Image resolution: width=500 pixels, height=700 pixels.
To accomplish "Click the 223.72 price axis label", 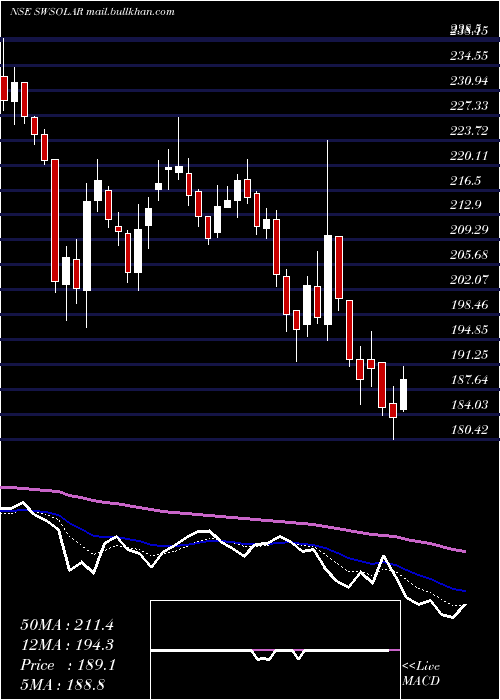I will [469, 131].
